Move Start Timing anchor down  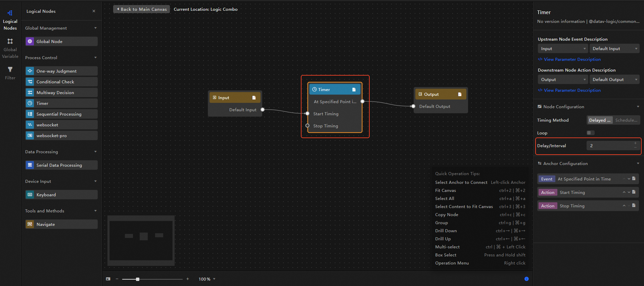coord(629,192)
